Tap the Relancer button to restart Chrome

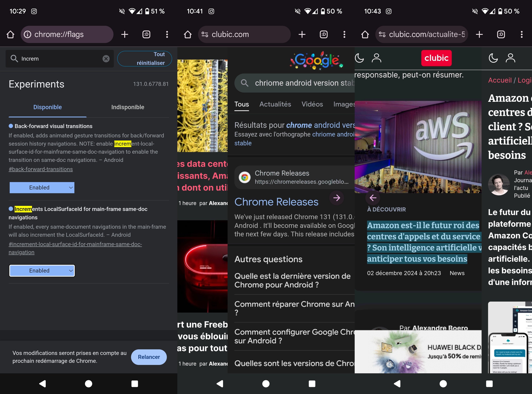[149, 357]
